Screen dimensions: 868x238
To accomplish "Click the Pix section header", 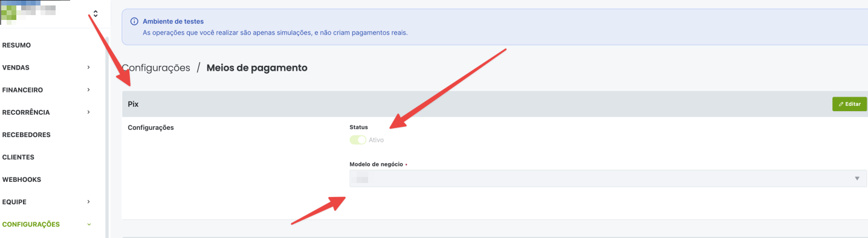I will (x=494, y=104).
